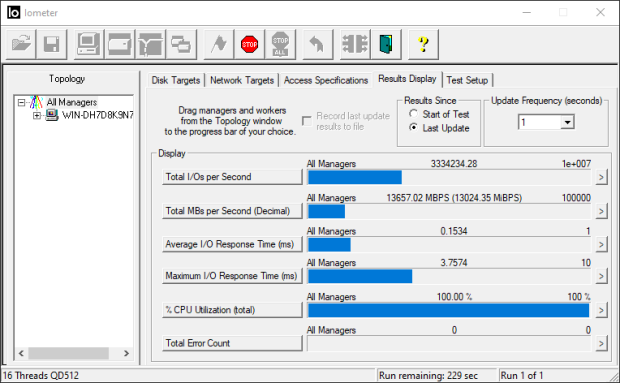Click the WIN-DH7D8K9N7 computer icon
The image size is (620, 383).
(51, 115)
